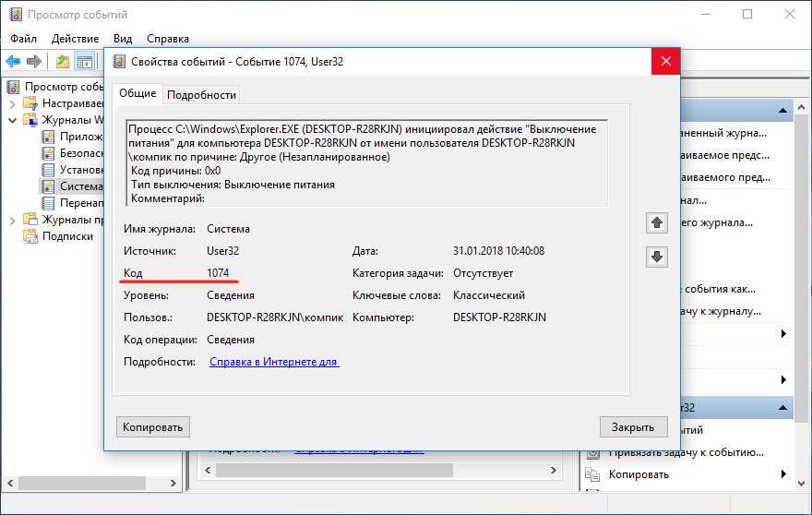Click the back arrow toolbar icon
Image resolution: width=812 pixels, height=515 pixels.
(x=13, y=62)
